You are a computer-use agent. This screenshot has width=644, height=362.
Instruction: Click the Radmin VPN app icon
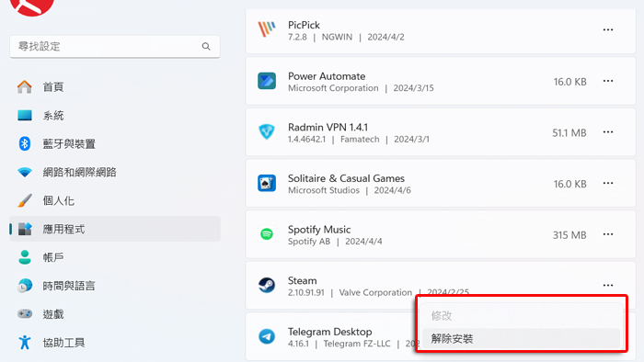pyautogui.click(x=267, y=132)
